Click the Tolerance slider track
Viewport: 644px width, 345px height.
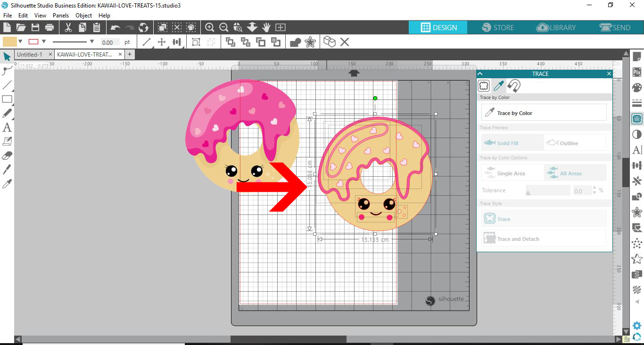[548, 190]
